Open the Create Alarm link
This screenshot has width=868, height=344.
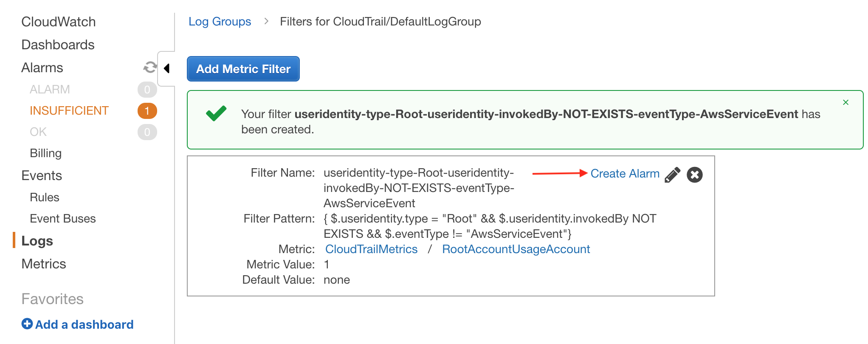(x=625, y=173)
